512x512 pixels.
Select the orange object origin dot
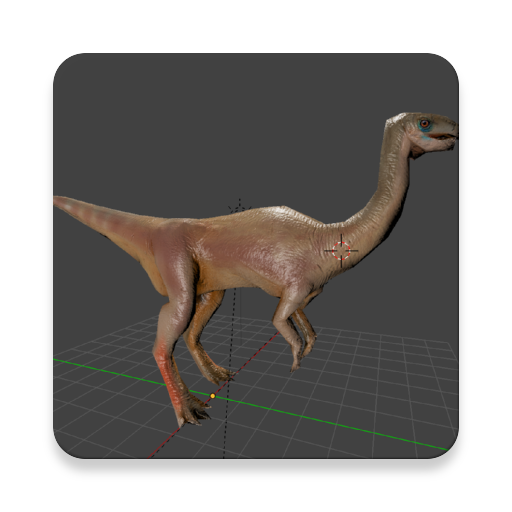pos(213,396)
